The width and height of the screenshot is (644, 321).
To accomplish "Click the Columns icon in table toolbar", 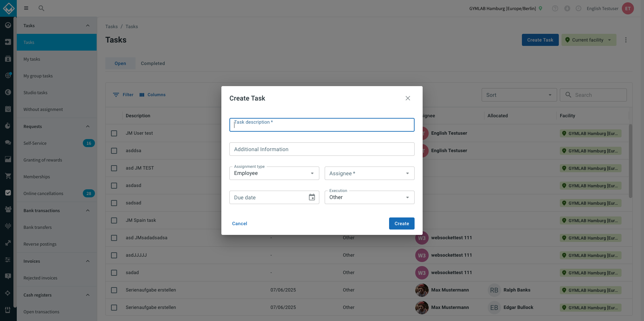I will pyautogui.click(x=142, y=95).
